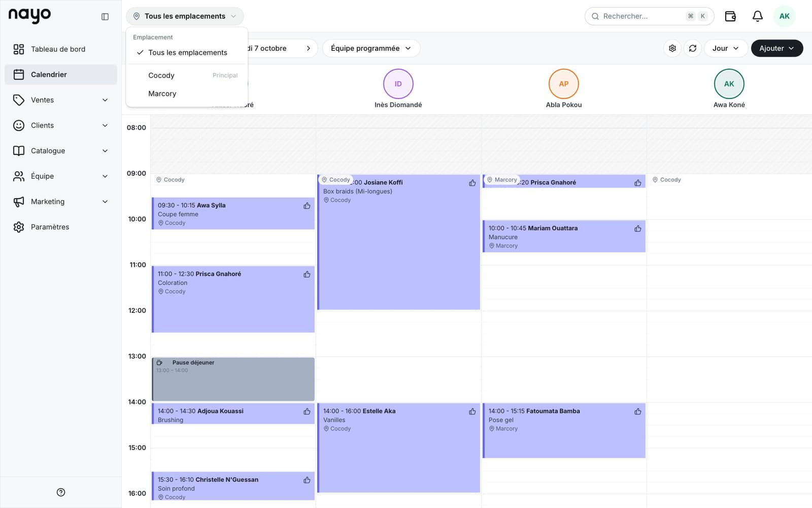This screenshot has height=508, width=812.
Task: Open the wallet icon in header
Action: 730,16
